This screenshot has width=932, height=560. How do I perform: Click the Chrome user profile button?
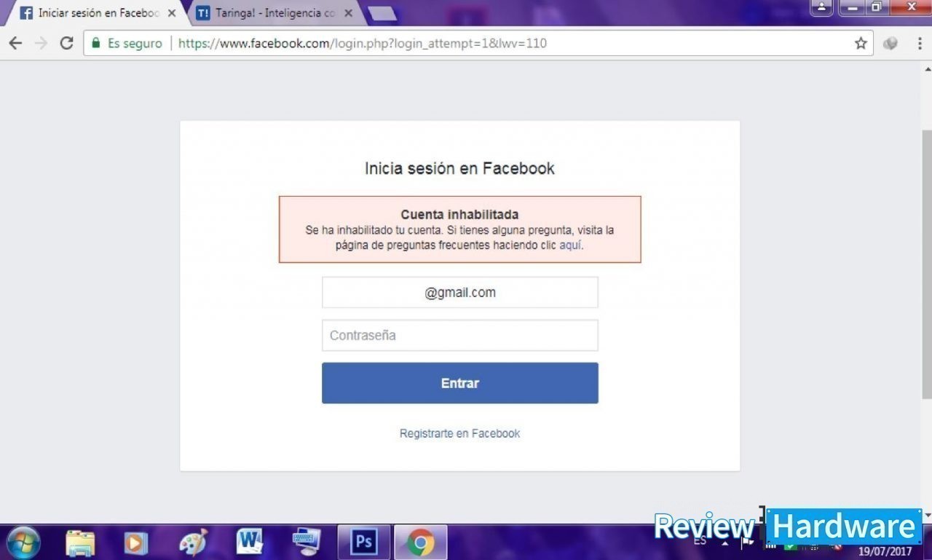pos(822,7)
